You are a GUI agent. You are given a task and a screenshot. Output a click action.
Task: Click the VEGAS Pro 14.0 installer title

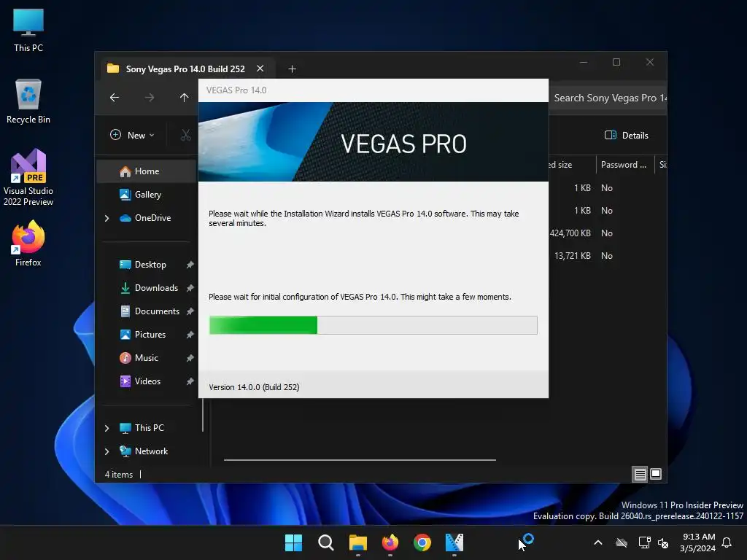point(236,90)
